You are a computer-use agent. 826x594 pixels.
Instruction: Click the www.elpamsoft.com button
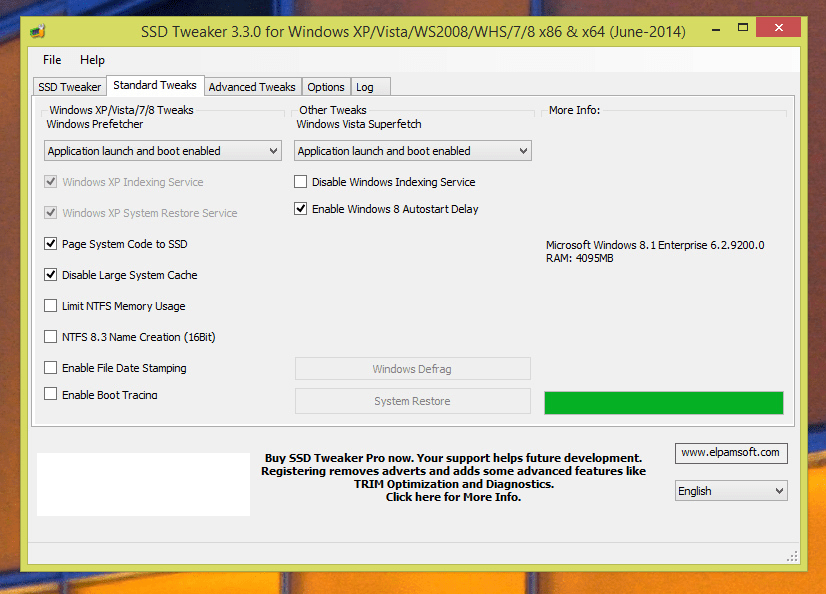pyautogui.click(x=730, y=453)
